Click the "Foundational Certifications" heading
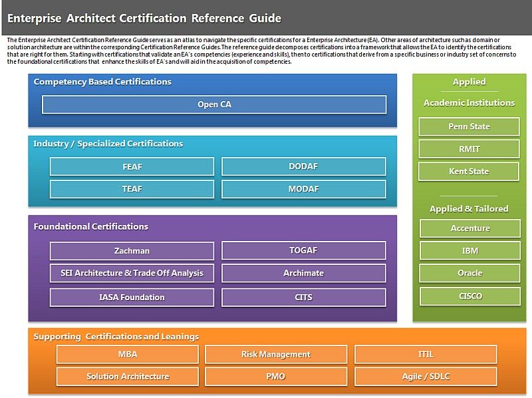Viewport: 532px width, 398px height. (91, 226)
